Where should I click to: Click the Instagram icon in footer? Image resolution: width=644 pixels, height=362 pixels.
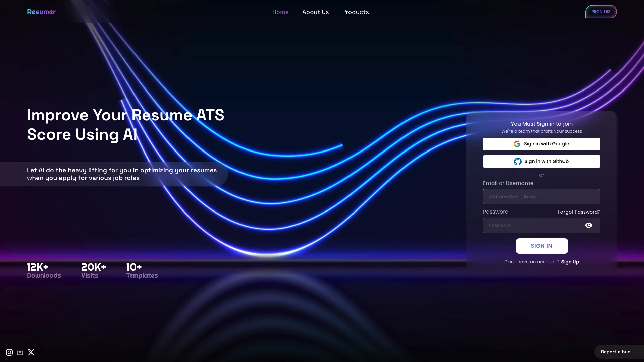pyautogui.click(x=9, y=352)
